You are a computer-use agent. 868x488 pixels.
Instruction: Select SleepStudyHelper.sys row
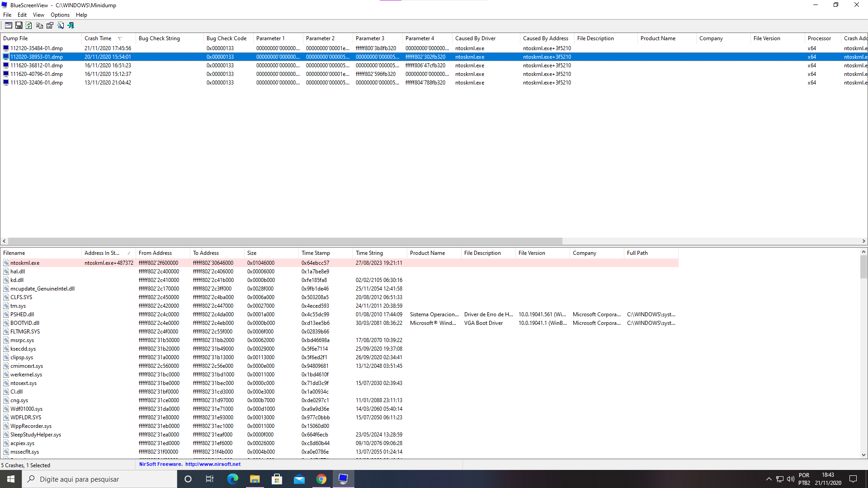click(340, 434)
